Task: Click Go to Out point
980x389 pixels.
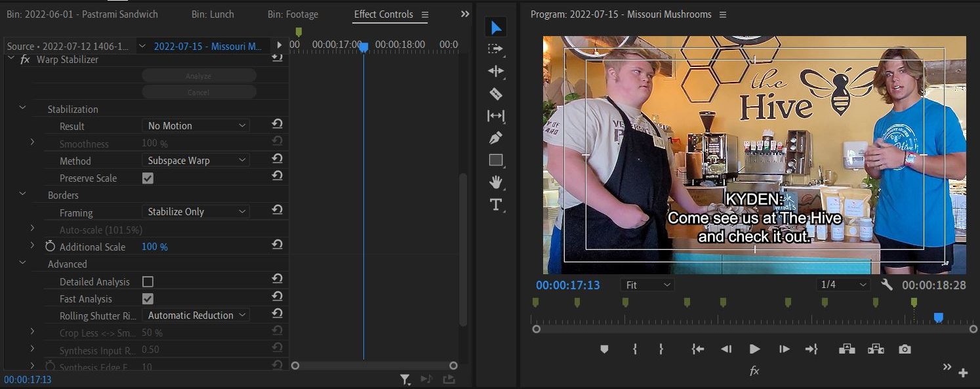Action: (811, 349)
